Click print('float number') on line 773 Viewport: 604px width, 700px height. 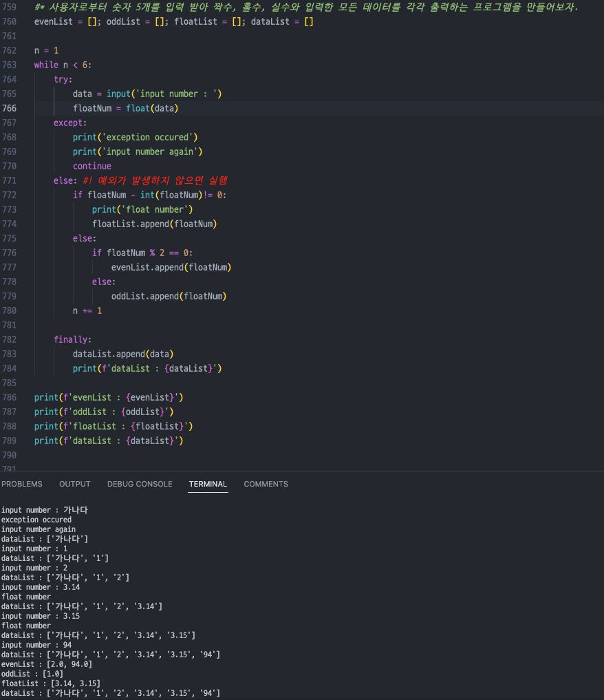[x=142, y=210]
